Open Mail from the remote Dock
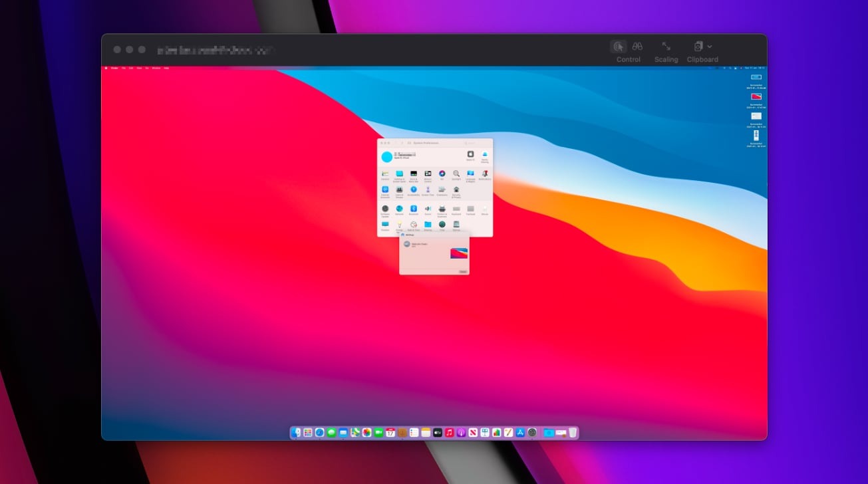The image size is (868, 484). tap(343, 433)
